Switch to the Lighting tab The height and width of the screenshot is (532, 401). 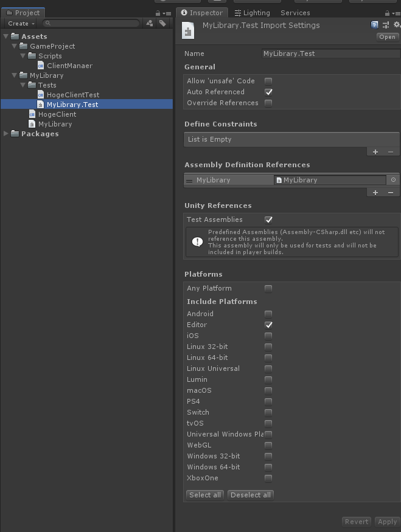click(x=252, y=13)
